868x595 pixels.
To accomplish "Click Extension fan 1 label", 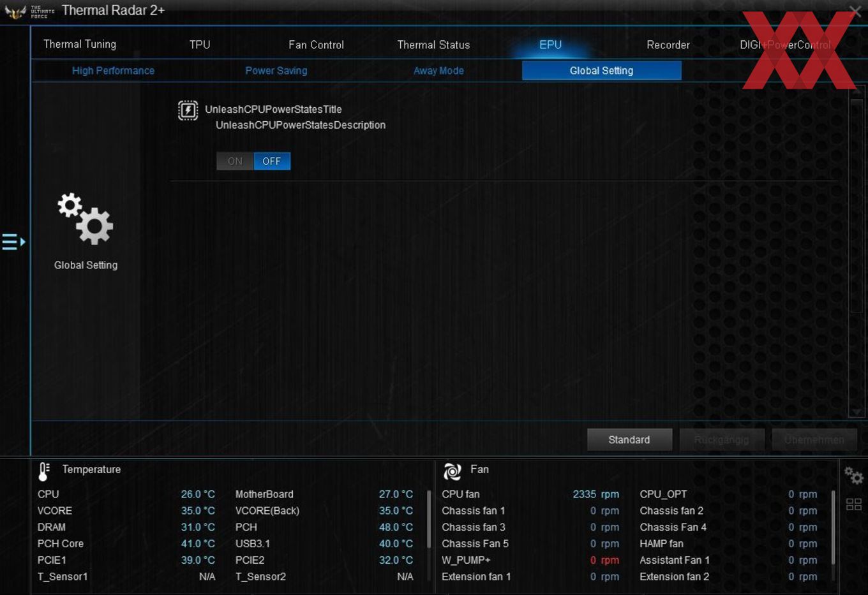I will pos(476,577).
